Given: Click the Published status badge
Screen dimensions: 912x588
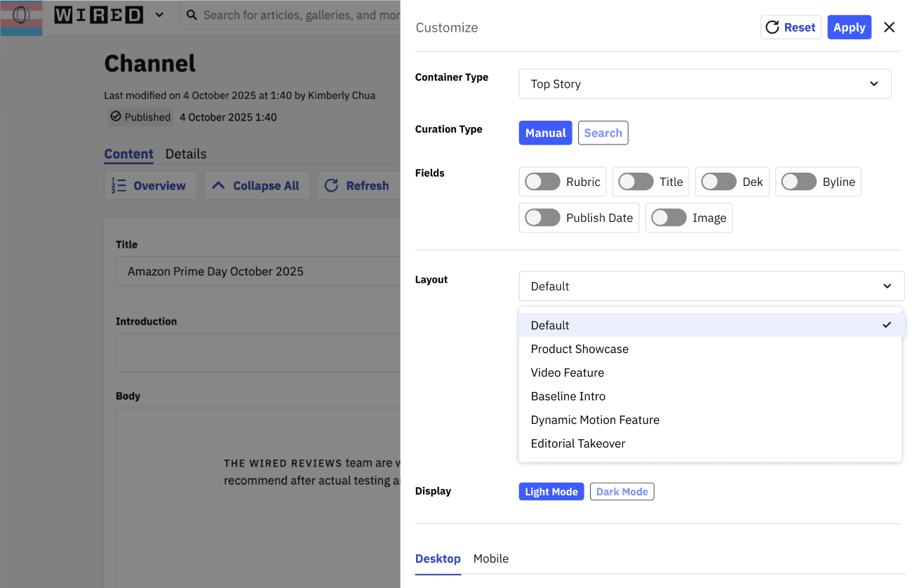Looking at the screenshot, I should coord(140,117).
